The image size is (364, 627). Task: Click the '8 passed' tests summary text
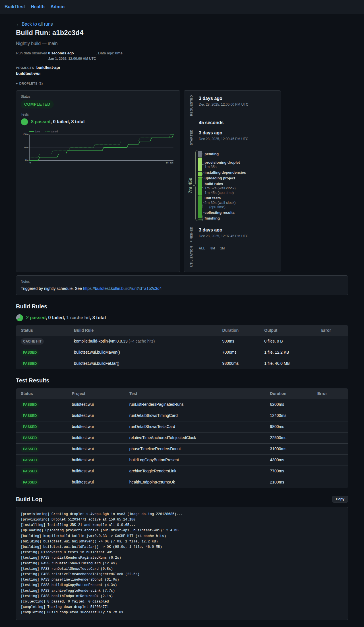click(41, 122)
